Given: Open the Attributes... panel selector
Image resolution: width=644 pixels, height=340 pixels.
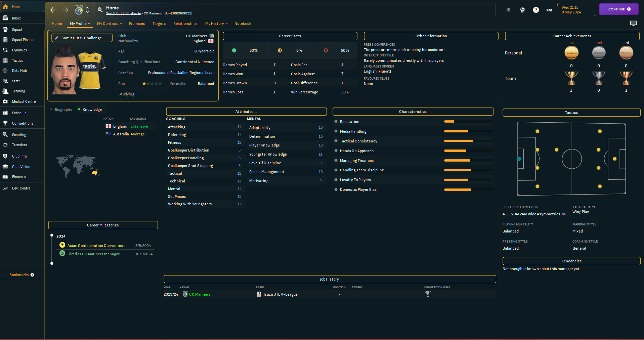Looking at the screenshot, I should pos(246,112).
